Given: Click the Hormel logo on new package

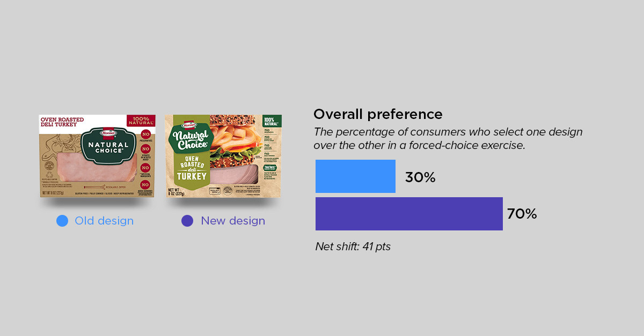Looking at the screenshot, I should [x=188, y=124].
